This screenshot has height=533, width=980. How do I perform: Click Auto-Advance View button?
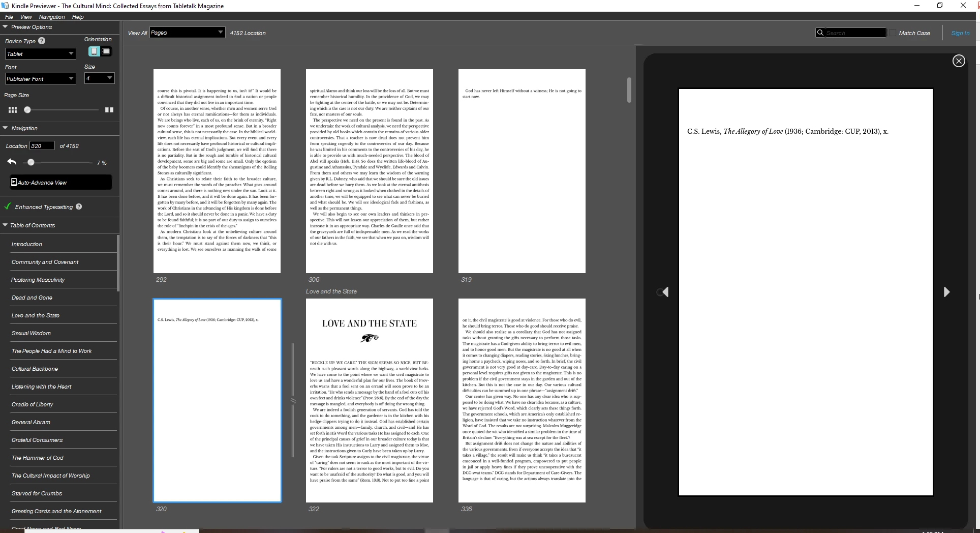click(x=60, y=182)
